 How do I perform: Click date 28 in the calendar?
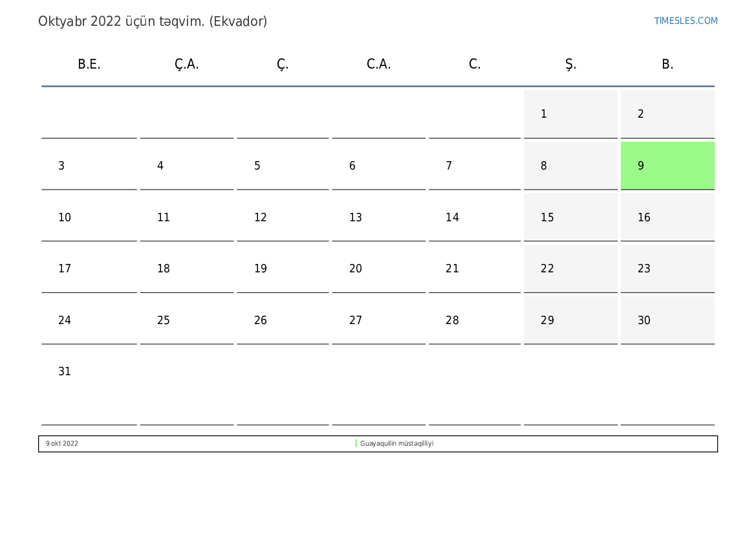pyautogui.click(x=474, y=320)
